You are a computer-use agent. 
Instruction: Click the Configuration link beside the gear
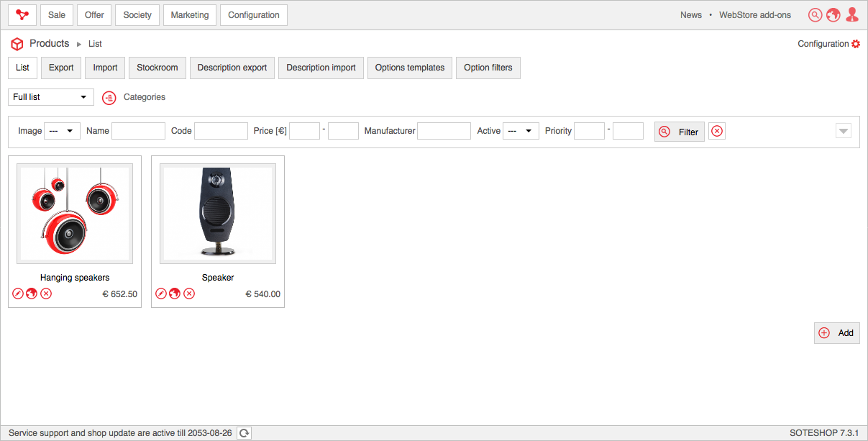[823, 44]
